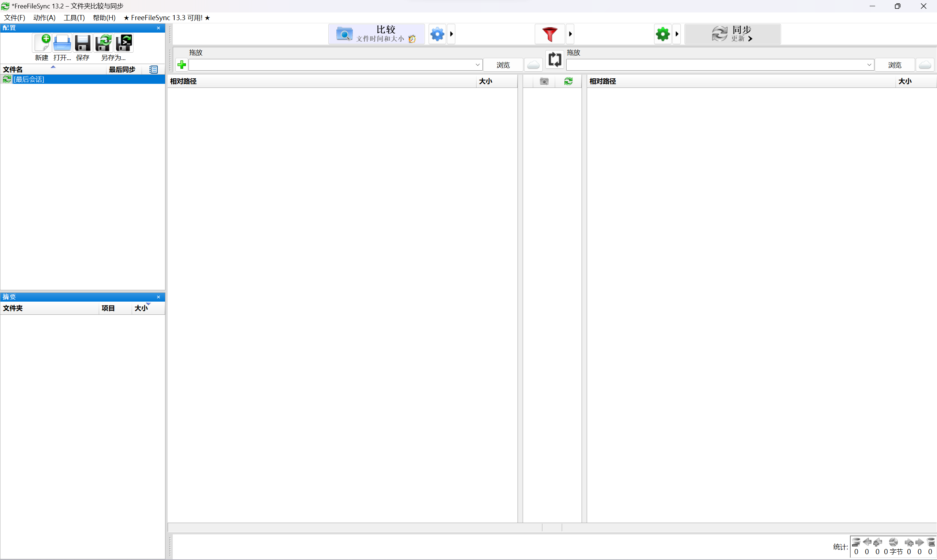Click update-left arrow statistics icon

point(867,542)
